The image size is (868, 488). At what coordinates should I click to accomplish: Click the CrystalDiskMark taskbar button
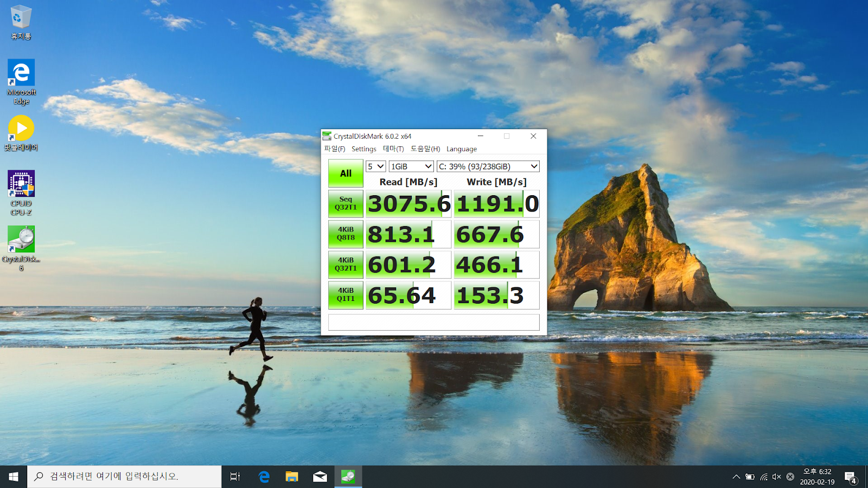tap(348, 477)
